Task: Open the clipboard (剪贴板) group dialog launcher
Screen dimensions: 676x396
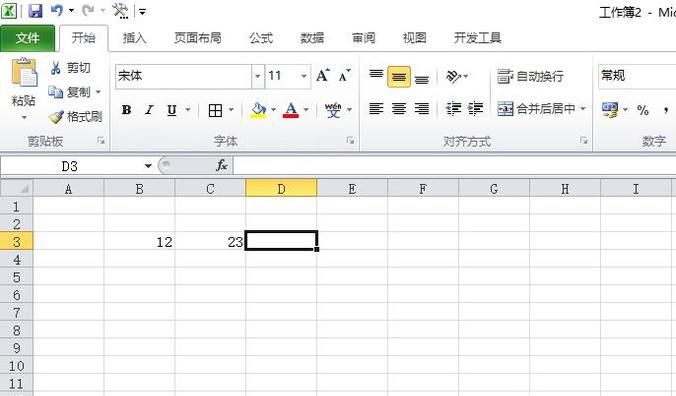Action: pyautogui.click(x=101, y=140)
